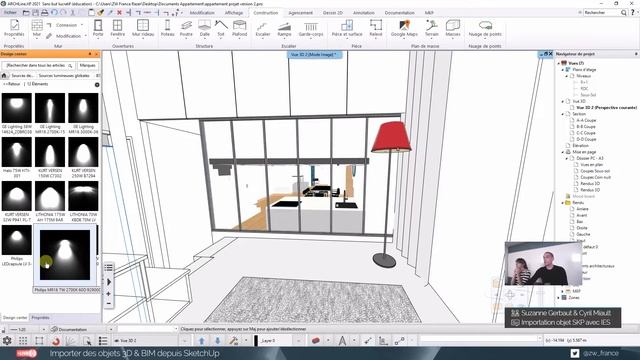
Task: Open the Propriétés tool in ribbon
Action: pos(14,28)
